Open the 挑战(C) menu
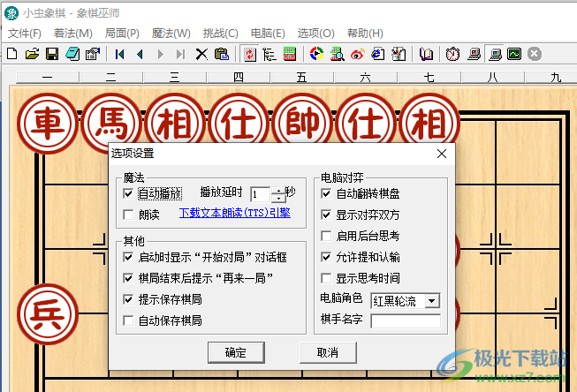577x392 pixels. pos(220,34)
